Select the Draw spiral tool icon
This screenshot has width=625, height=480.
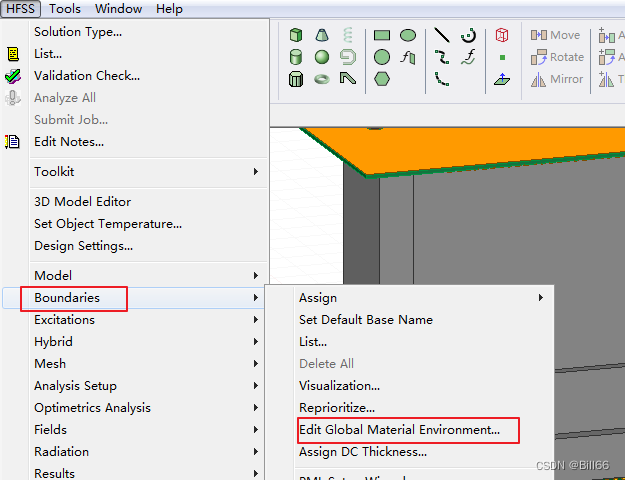(x=348, y=57)
